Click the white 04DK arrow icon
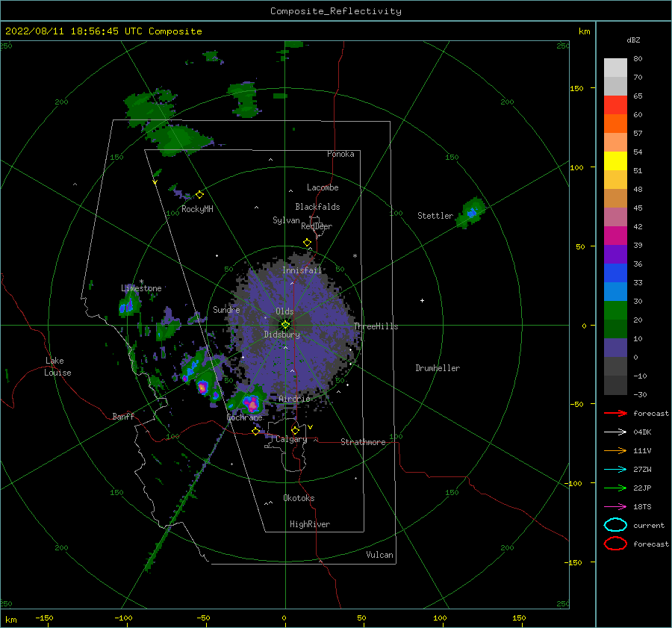Screen dimensions: 672x628 [615, 432]
